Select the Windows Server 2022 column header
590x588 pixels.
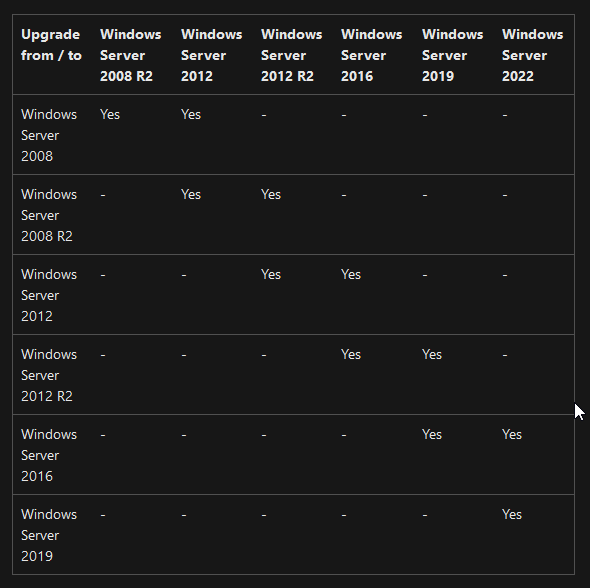tap(532, 55)
